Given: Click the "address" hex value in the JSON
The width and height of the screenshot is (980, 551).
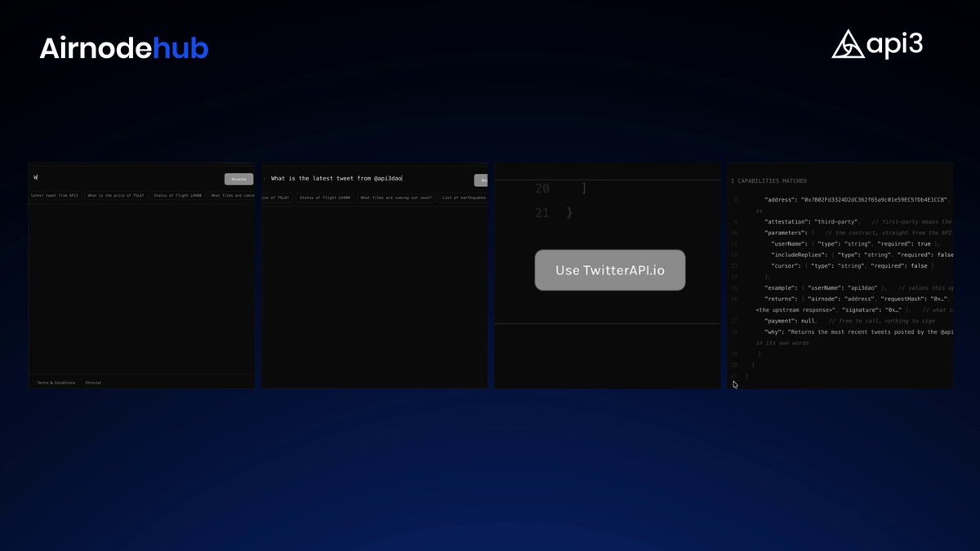Looking at the screenshot, I should (874, 200).
